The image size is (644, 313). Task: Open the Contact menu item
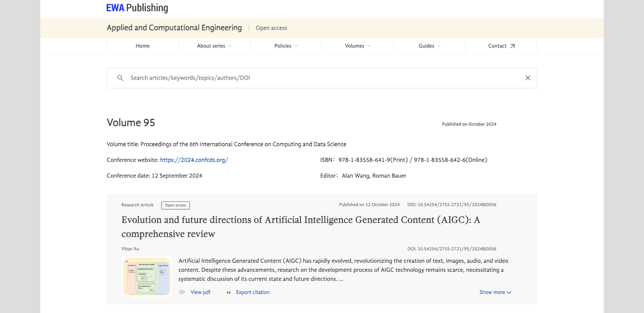(x=497, y=46)
